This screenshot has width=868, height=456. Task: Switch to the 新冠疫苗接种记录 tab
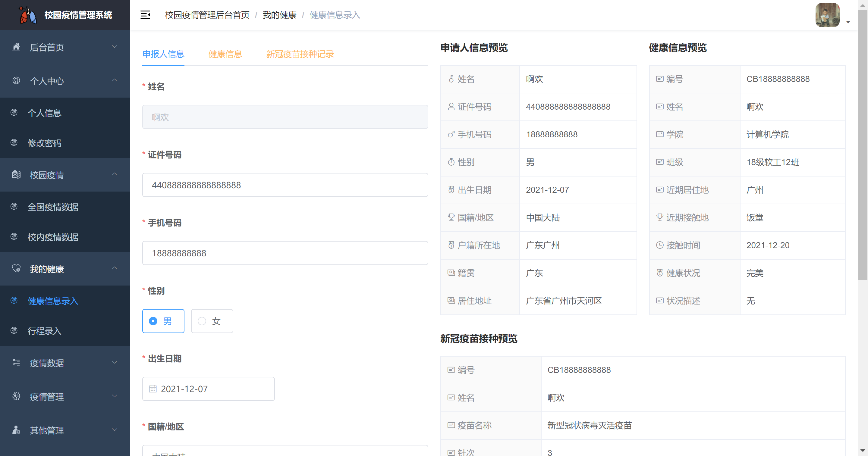pos(300,54)
